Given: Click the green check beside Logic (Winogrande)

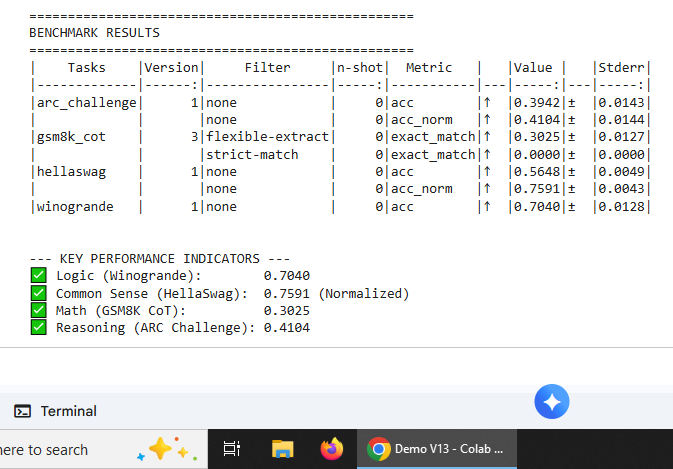Looking at the screenshot, I should 39,275.
